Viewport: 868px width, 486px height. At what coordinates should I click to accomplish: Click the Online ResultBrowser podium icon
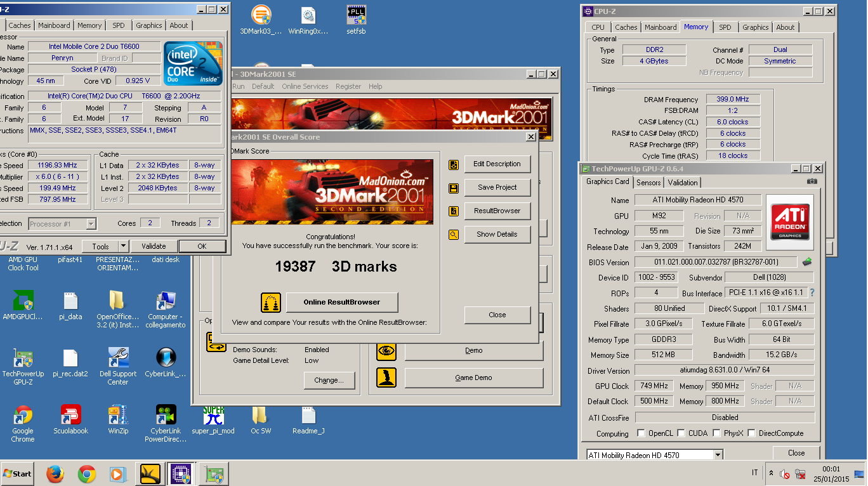[271, 303]
